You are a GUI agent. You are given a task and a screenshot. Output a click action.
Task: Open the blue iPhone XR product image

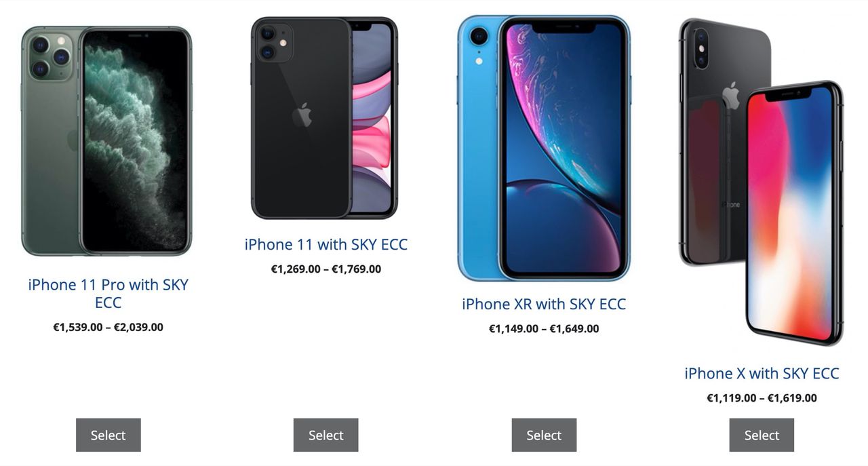point(544,147)
